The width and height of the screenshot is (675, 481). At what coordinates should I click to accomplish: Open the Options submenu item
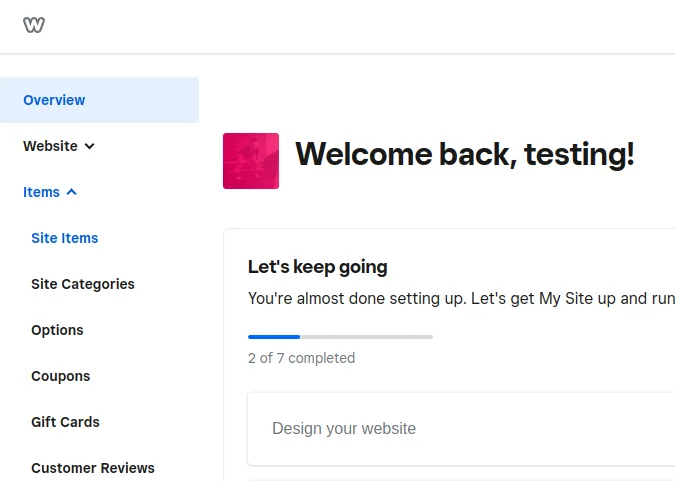tap(57, 330)
